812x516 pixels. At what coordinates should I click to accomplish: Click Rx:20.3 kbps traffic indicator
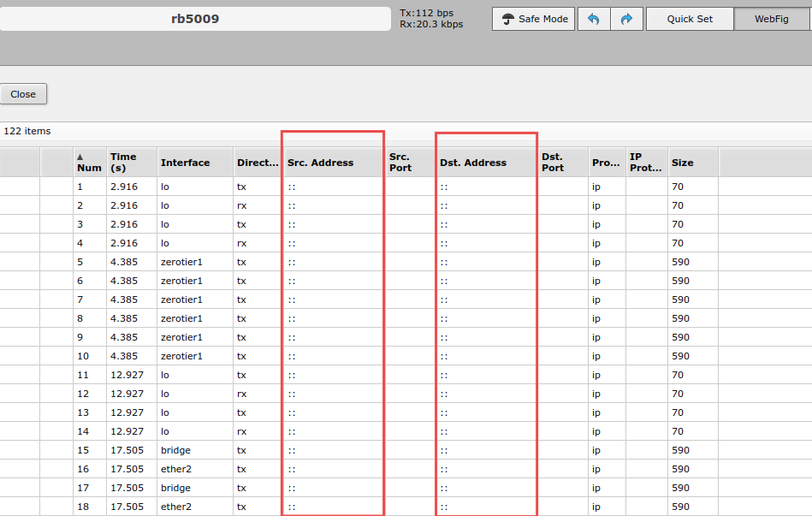[x=431, y=24]
